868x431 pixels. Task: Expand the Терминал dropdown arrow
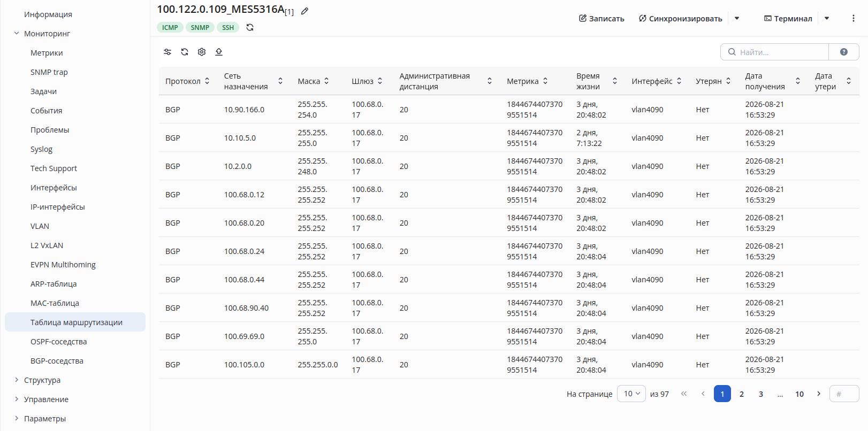click(827, 18)
